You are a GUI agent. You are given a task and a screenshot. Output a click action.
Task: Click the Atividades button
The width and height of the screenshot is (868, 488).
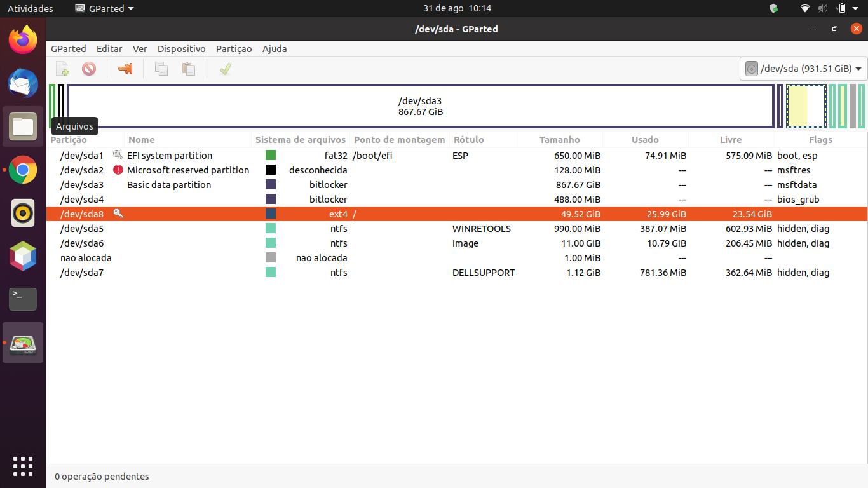tap(30, 8)
